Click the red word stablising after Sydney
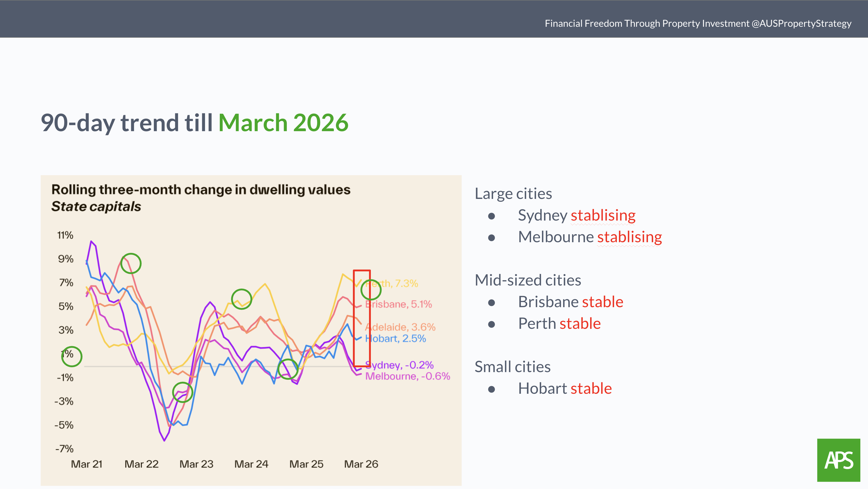Viewport: 868px width, 489px height. pos(603,215)
